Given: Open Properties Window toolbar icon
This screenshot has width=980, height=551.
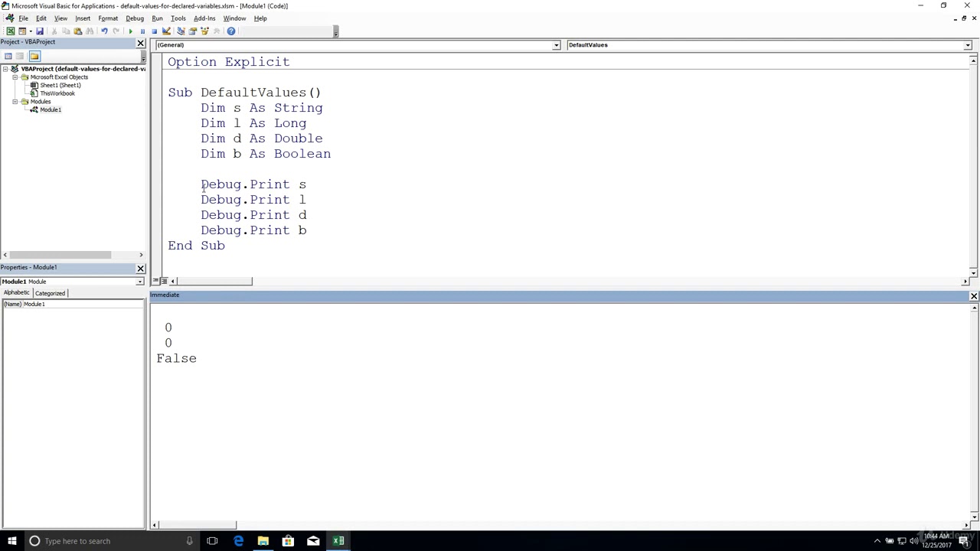Looking at the screenshot, I should pyautogui.click(x=192, y=31).
